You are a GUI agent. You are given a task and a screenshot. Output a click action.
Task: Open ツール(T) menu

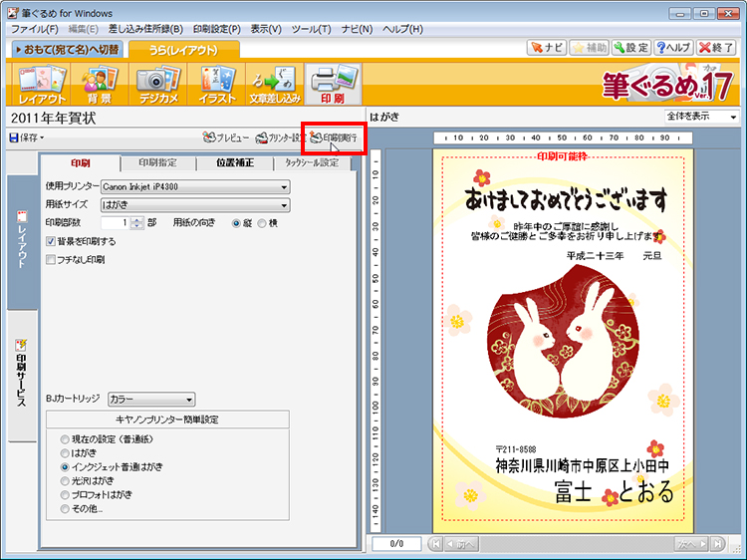311,29
